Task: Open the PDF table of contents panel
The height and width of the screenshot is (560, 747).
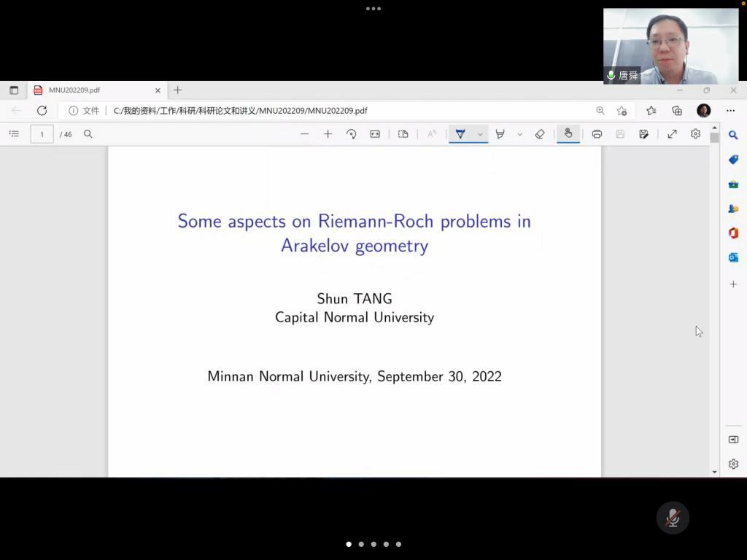Action: [x=14, y=134]
